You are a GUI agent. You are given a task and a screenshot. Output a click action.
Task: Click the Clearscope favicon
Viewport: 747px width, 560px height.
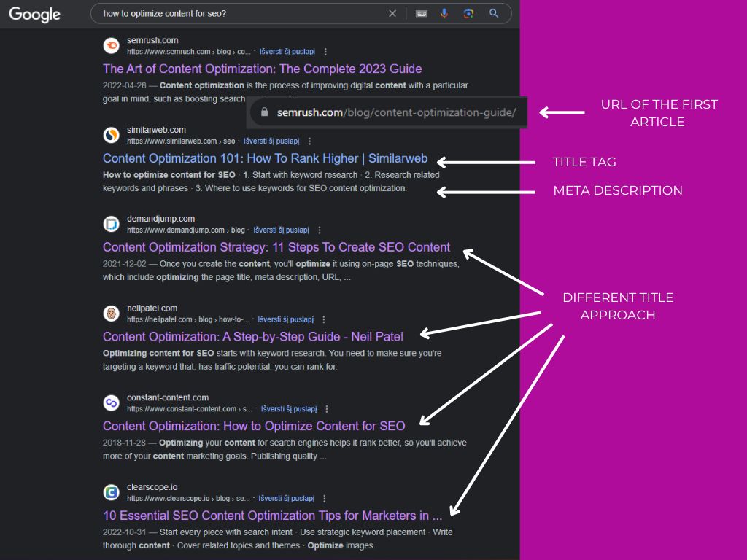(112, 492)
